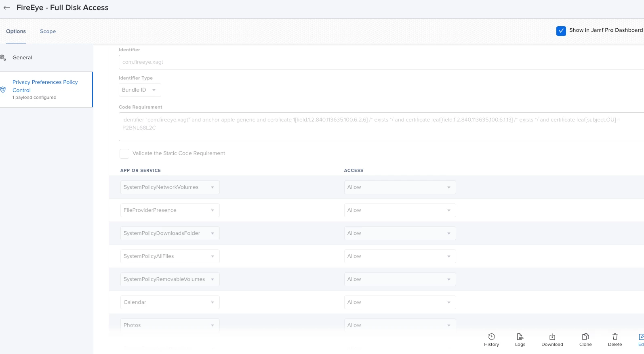Click the Clone icon
Screen dimensions: 644x354
click(585, 337)
